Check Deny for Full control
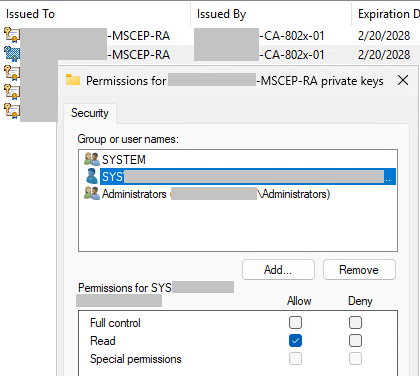This screenshot has width=420, height=376. (355, 322)
